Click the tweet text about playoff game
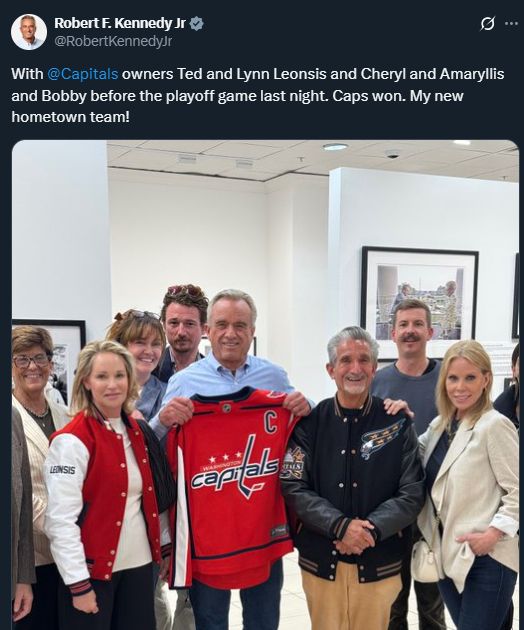 (258, 95)
